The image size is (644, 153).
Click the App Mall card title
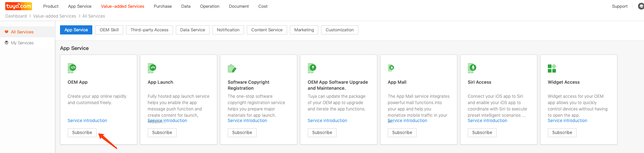(x=397, y=82)
